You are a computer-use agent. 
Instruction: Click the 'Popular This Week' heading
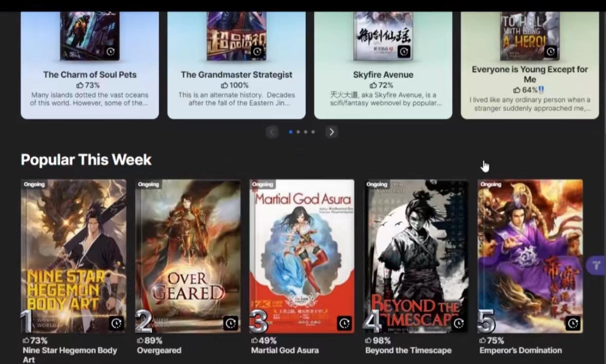pos(86,159)
